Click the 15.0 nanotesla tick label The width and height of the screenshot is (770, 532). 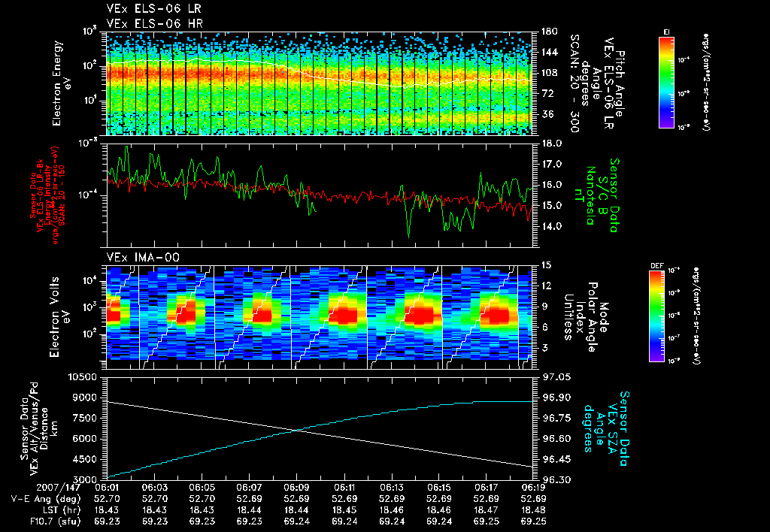(552, 205)
